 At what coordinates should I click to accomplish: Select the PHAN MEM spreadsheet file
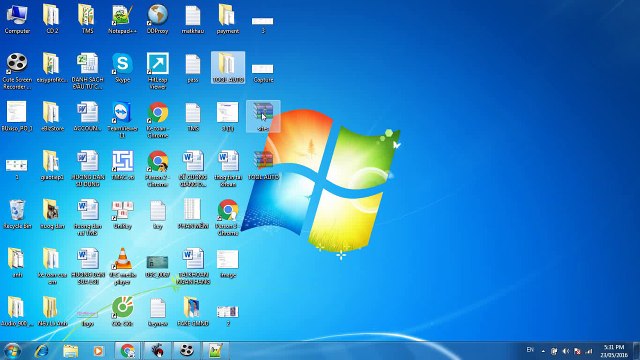pos(193,214)
